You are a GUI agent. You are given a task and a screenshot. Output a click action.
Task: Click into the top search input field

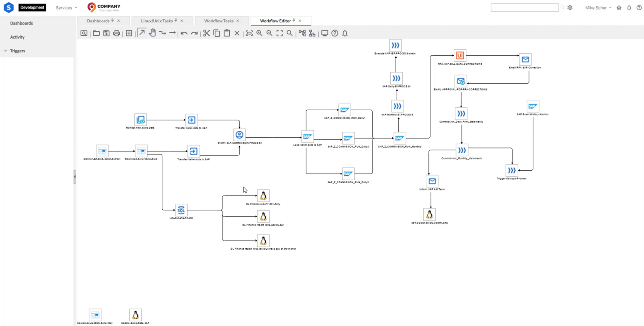click(525, 8)
